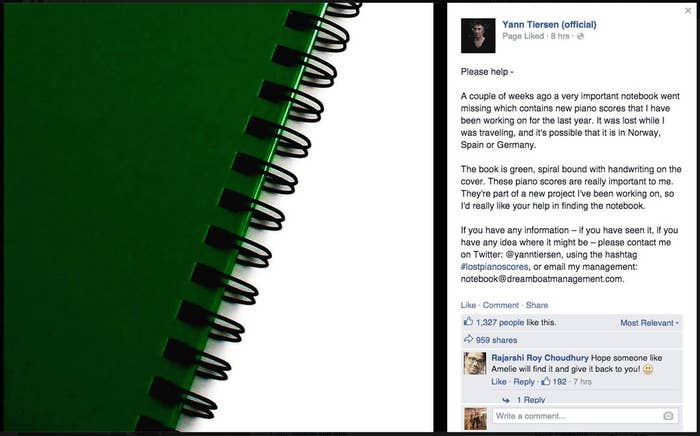Viewport: 700px width, 436px height.
Task: Open the Most Relevant sorting dropdown
Action: (x=650, y=323)
